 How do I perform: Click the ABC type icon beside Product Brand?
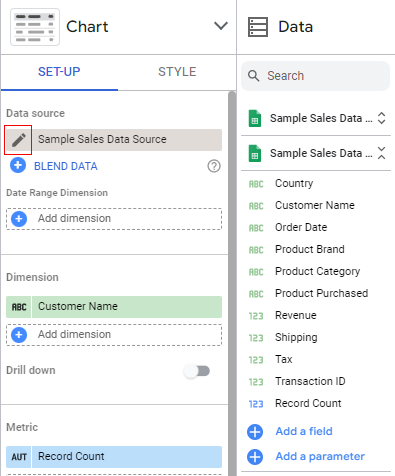click(x=256, y=250)
